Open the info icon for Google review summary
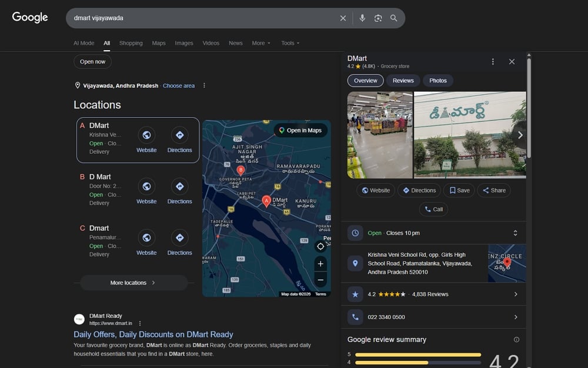The width and height of the screenshot is (588, 368). [x=516, y=340]
